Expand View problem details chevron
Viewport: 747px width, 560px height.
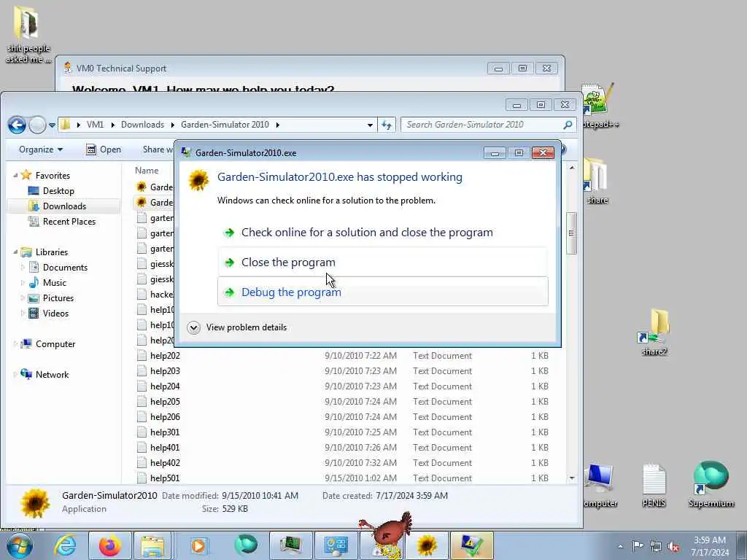(193, 327)
